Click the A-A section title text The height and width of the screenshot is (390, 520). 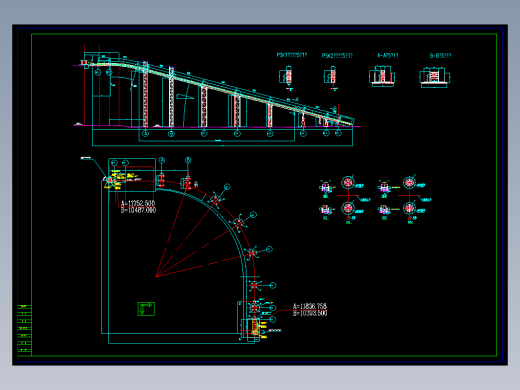click(388, 55)
